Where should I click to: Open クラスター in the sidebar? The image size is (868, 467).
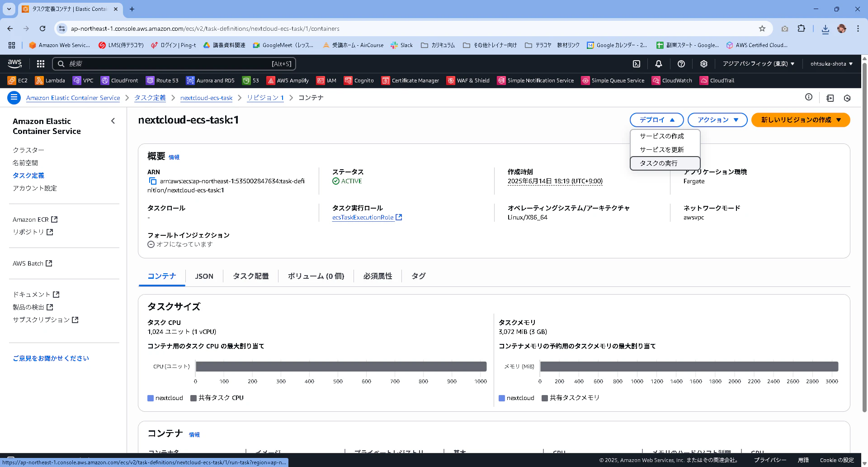pos(28,150)
